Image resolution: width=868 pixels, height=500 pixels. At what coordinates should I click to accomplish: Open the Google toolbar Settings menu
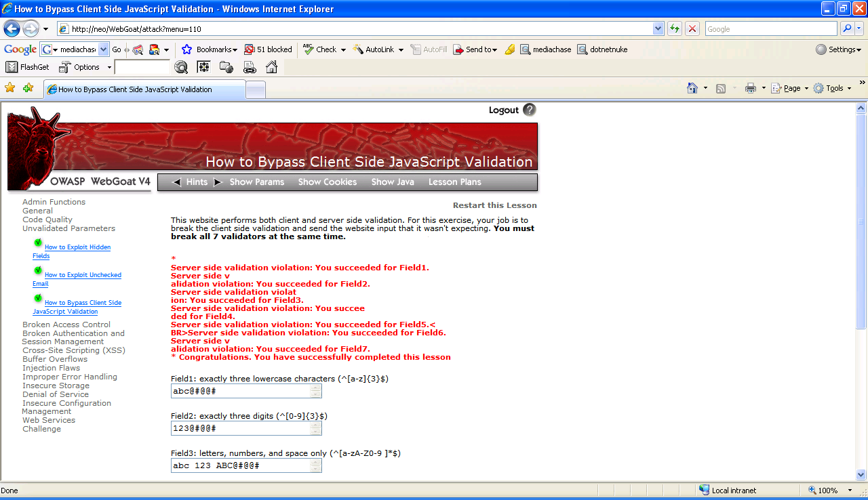click(838, 49)
